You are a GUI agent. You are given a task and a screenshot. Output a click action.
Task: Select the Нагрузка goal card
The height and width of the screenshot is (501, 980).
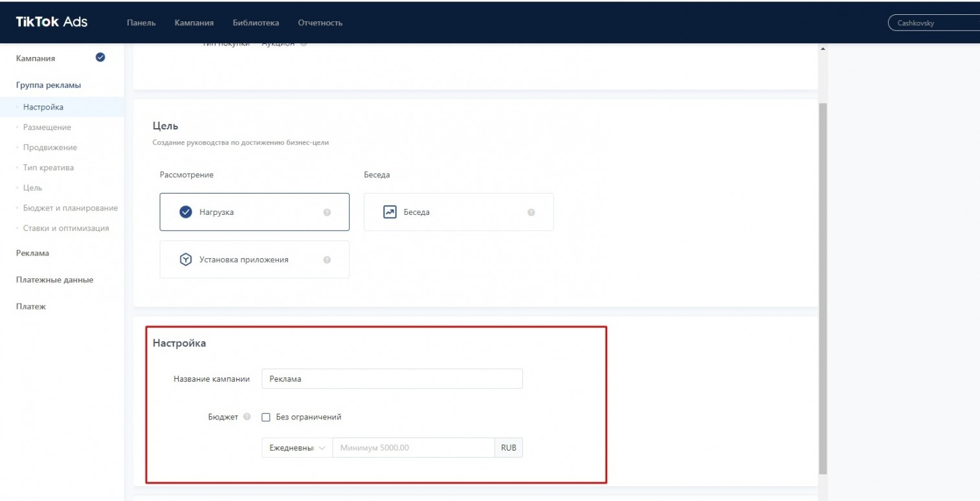[254, 212]
